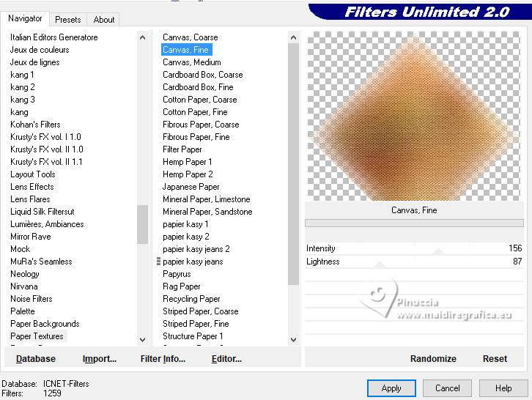Click the down arrow of the category list scrollbar
Viewport: 532px width, 400px height.
point(142,340)
